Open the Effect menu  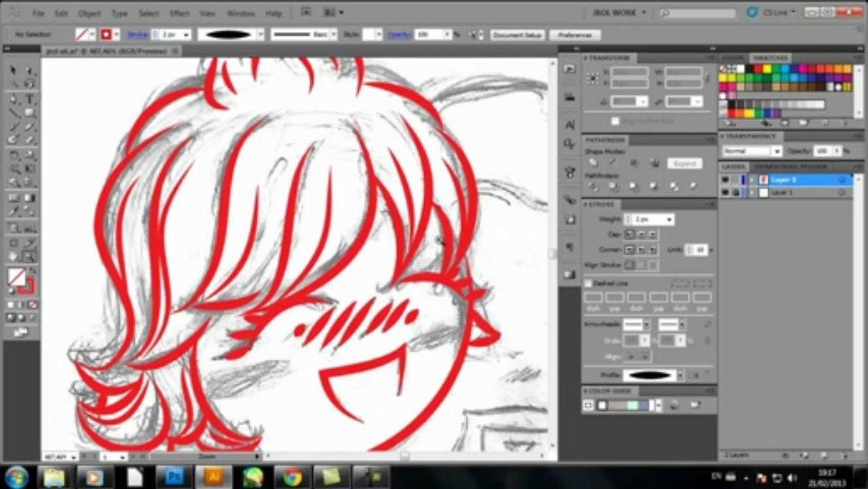coord(179,13)
